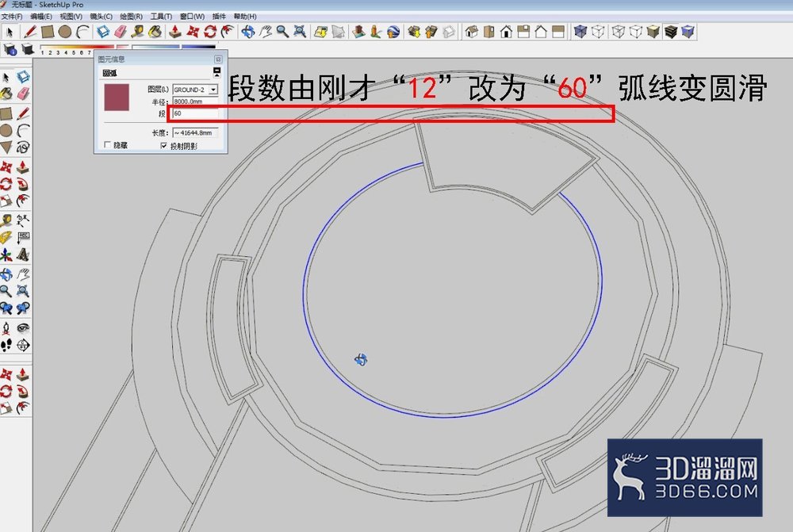Viewport: 793px width, 532px height.
Task: Select the Freehand tool in left toolbar
Action: (x=23, y=147)
